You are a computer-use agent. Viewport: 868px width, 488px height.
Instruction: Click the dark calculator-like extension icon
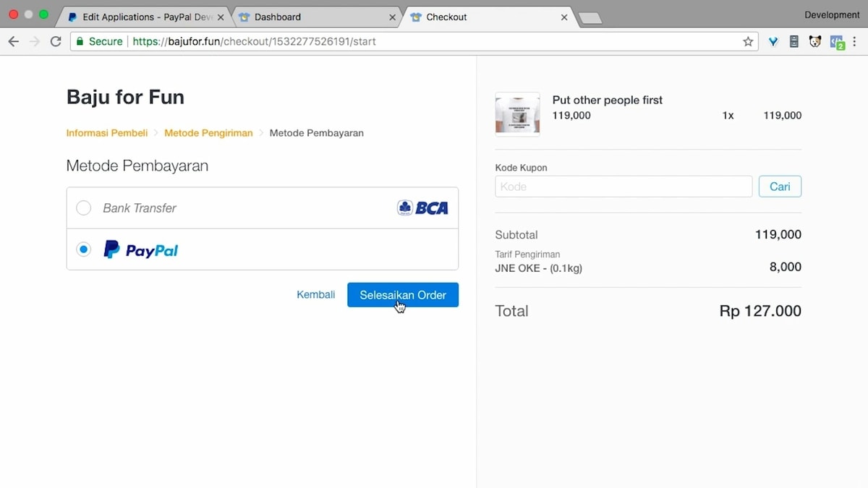click(x=794, y=42)
